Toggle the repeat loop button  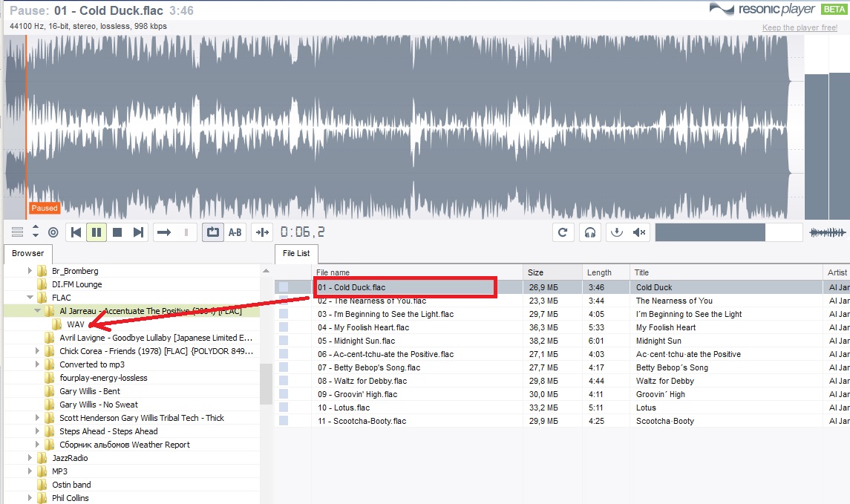213,232
